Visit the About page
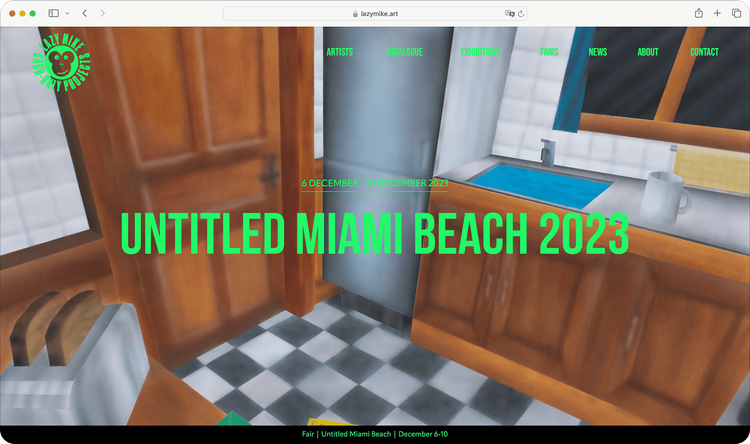This screenshot has width=750, height=444. tap(647, 52)
